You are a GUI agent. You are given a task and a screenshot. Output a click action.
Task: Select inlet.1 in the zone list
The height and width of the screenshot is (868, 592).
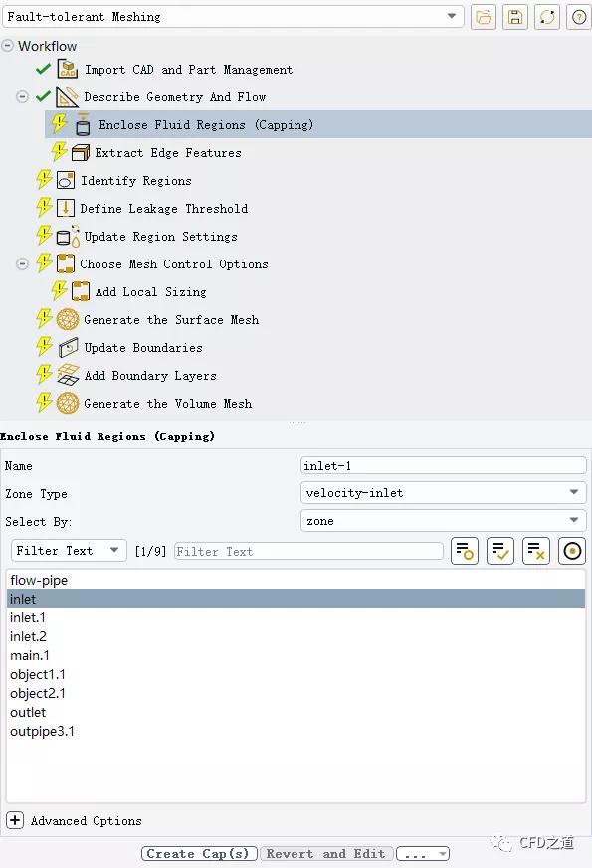[x=296, y=617]
